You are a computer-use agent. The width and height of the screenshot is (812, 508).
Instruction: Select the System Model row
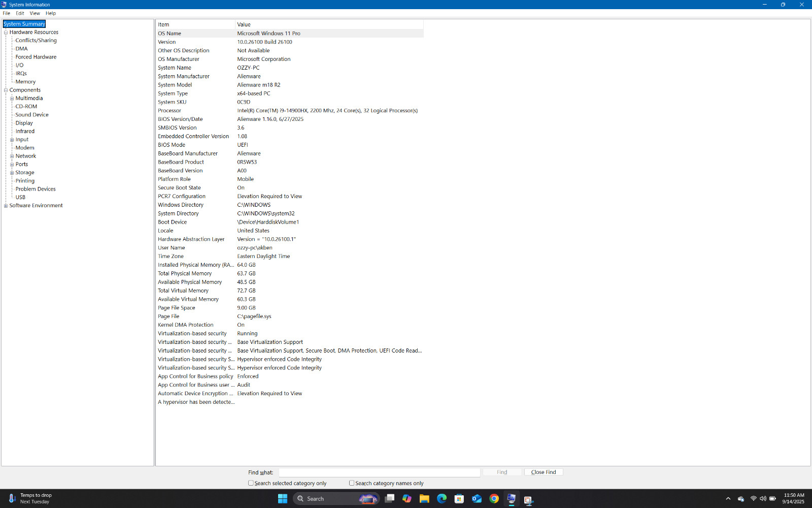(x=290, y=85)
